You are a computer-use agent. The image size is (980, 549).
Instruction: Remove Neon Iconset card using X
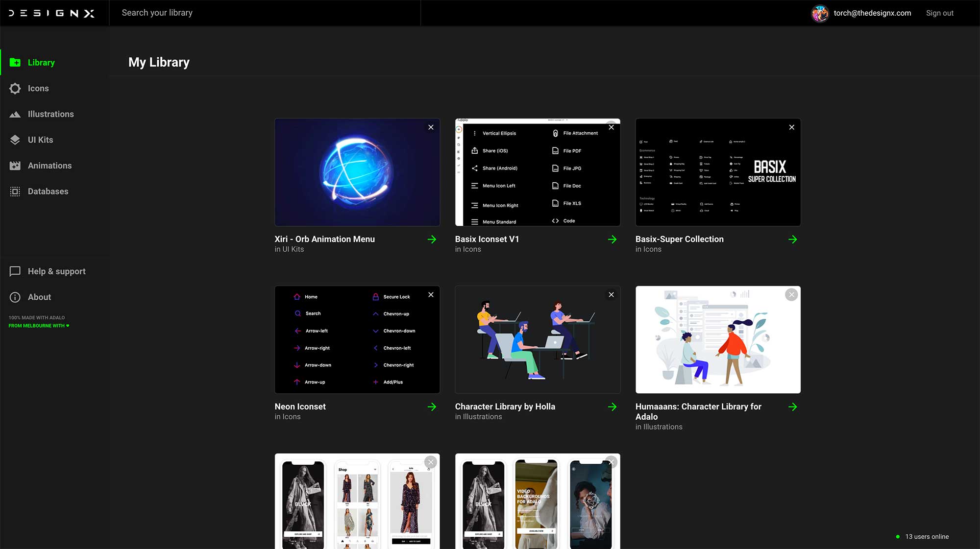click(x=431, y=295)
